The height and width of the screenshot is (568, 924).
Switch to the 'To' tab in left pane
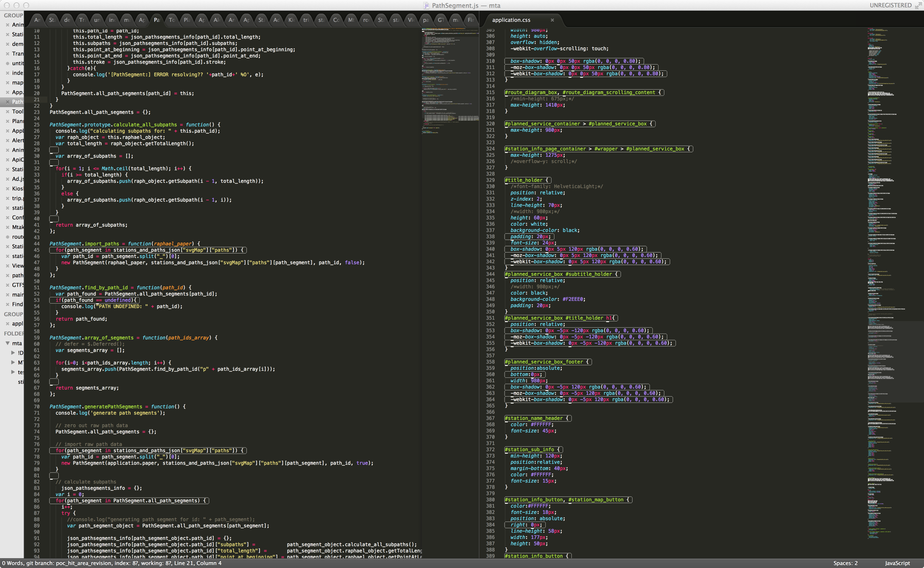172,20
